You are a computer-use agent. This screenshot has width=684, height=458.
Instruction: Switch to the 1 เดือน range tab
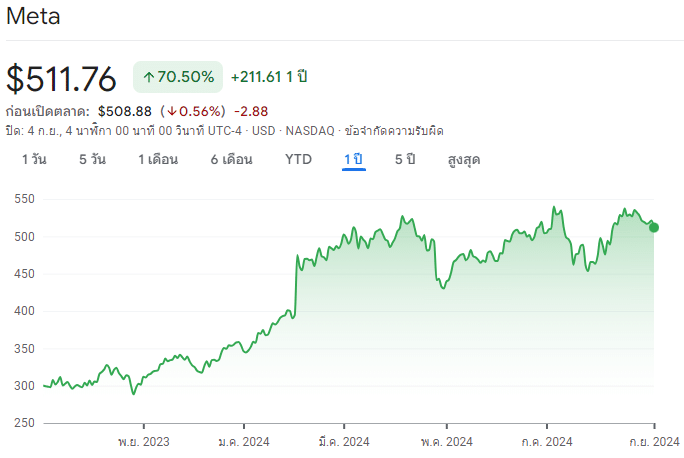(x=158, y=159)
